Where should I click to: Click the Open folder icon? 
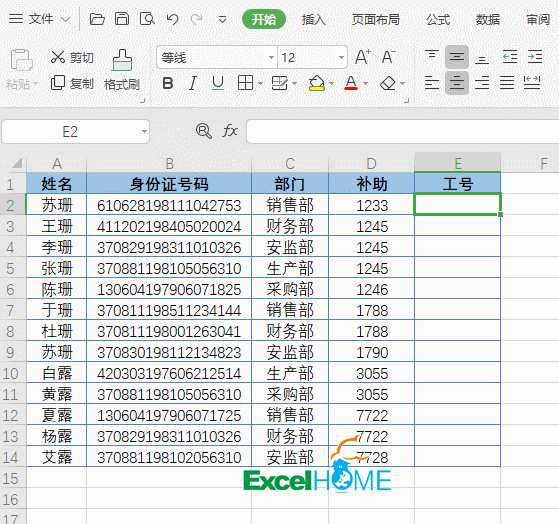click(97, 19)
